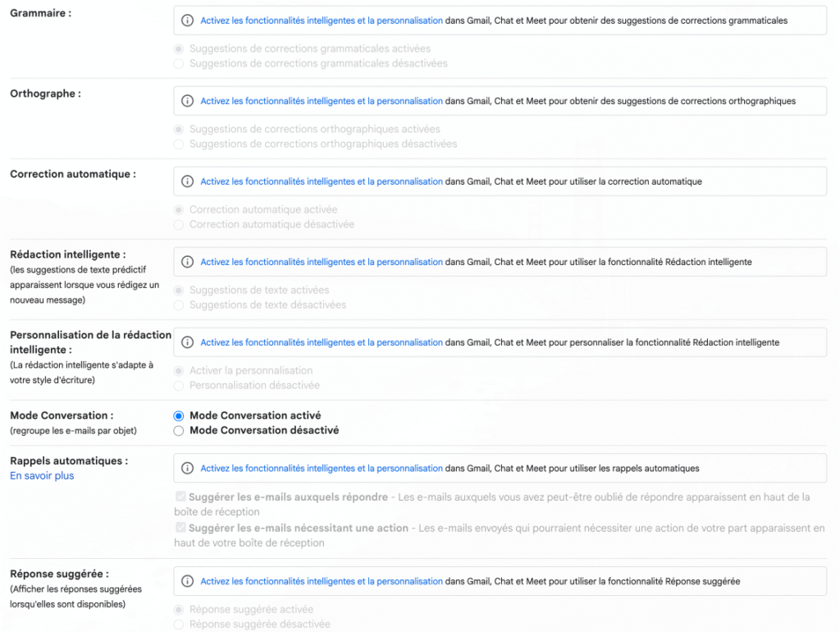Follow the activation link in Réponse suggérée banner
This screenshot has width=840, height=632.
click(322, 581)
